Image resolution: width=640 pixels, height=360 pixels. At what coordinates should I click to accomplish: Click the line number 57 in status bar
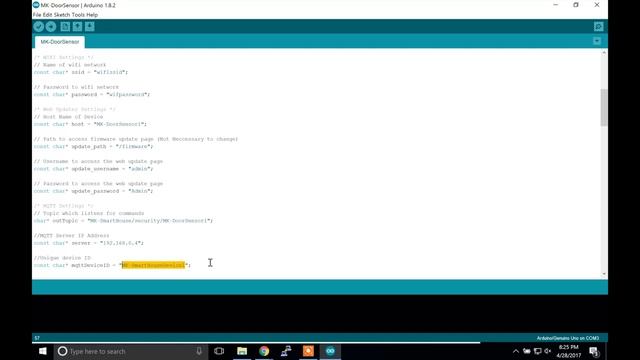[37, 338]
